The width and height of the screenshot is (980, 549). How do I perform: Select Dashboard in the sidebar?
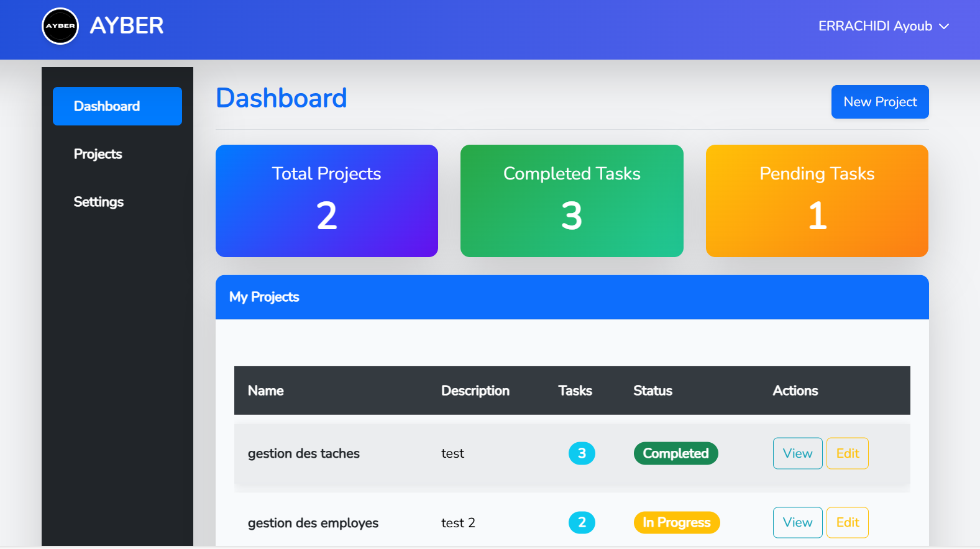coord(117,106)
